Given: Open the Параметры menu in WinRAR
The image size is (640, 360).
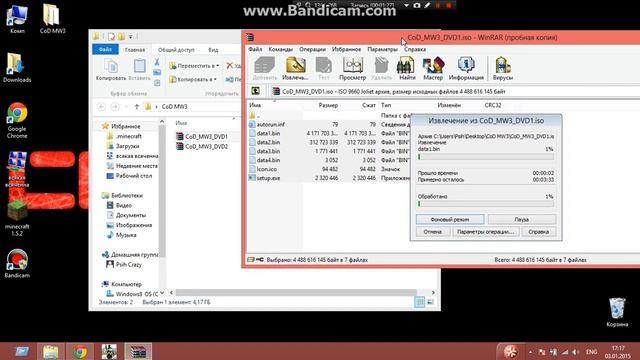Looking at the screenshot, I should (382, 49).
